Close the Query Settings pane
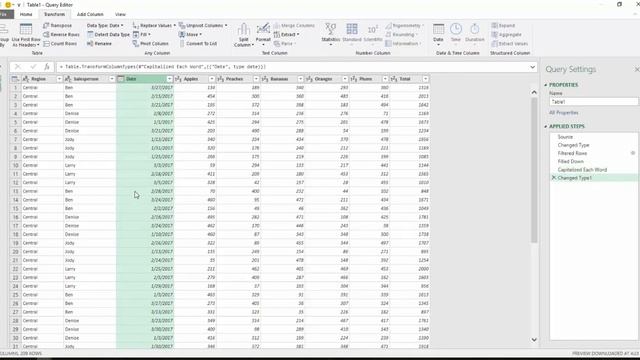640x360 pixels. 637,70
